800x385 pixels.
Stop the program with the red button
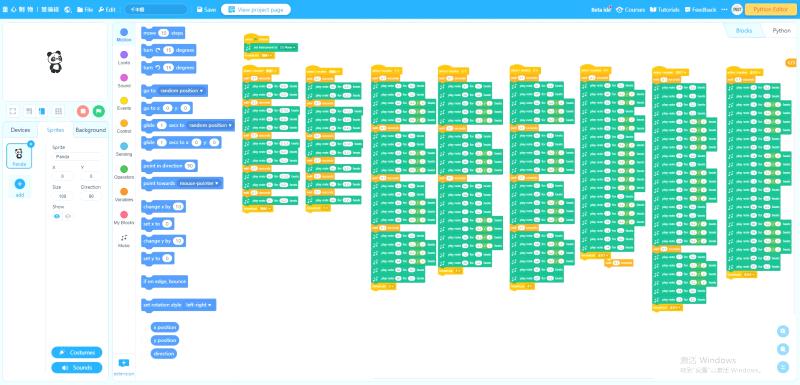[x=83, y=111]
